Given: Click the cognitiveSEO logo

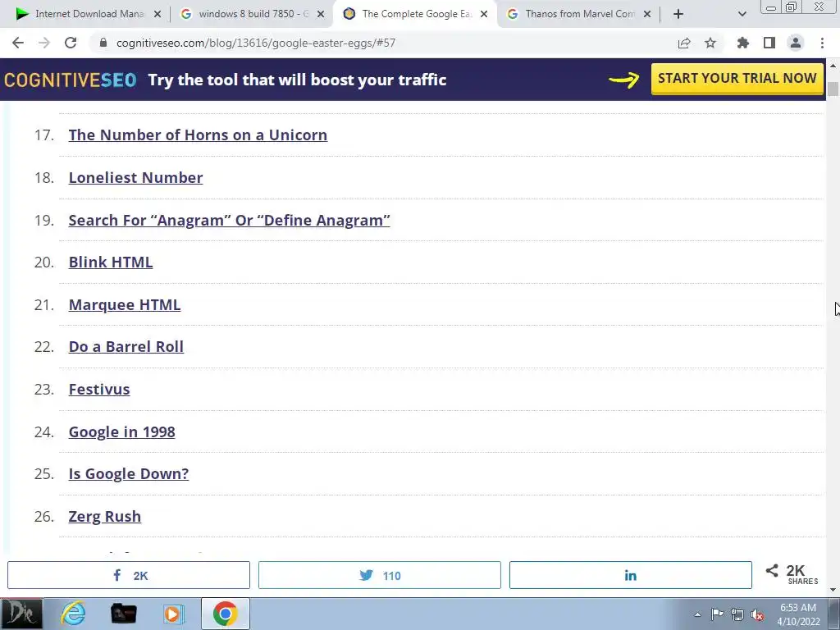Looking at the screenshot, I should (x=71, y=80).
